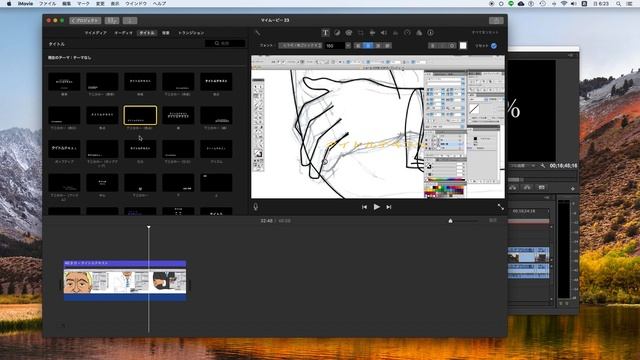Open the 編集 menu
This screenshot has width=640, height=360.
coord(67,3)
